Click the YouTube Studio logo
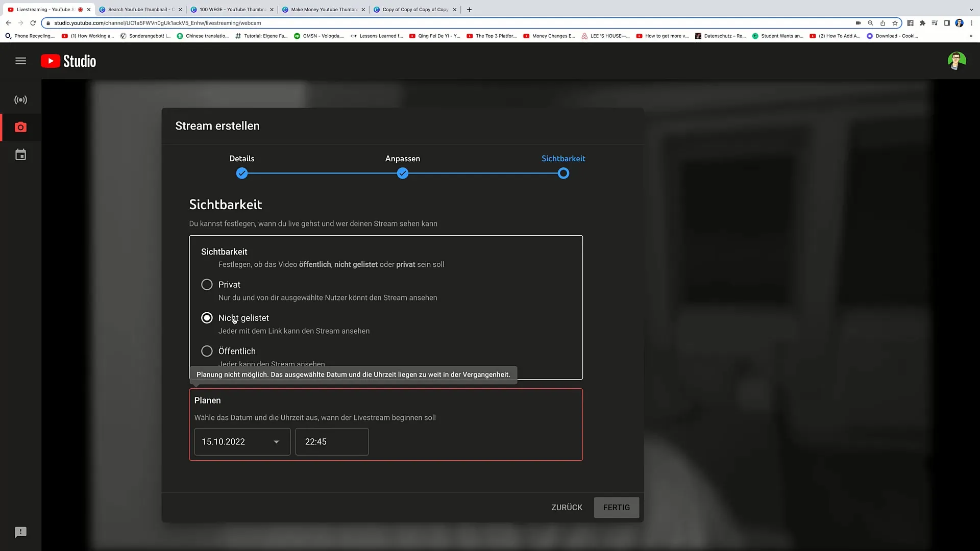The width and height of the screenshot is (980, 551). 68,61
